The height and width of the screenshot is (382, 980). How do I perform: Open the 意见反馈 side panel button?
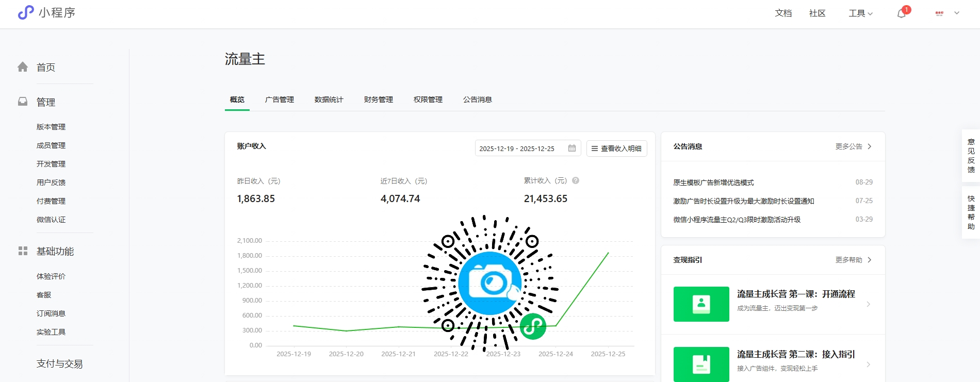pos(971,156)
